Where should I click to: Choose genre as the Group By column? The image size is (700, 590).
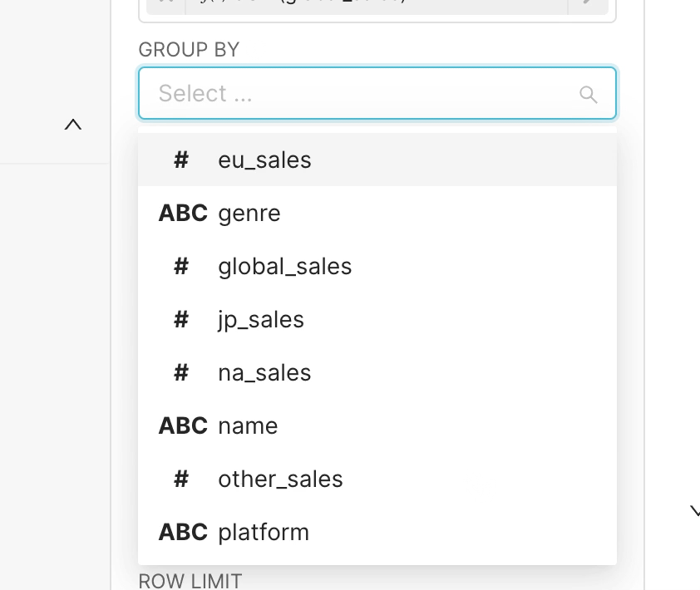coord(249,213)
